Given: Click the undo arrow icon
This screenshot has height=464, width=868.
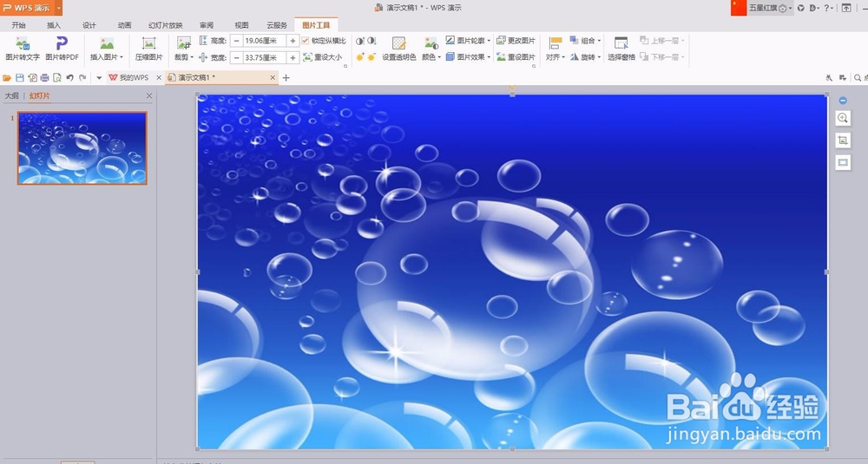Looking at the screenshot, I should point(69,78).
